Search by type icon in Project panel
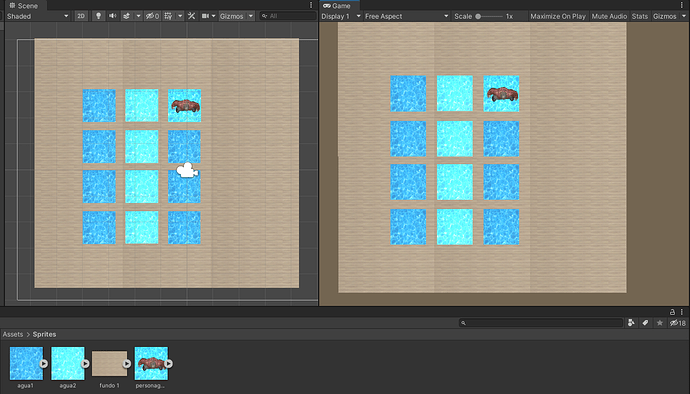 pos(631,323)
